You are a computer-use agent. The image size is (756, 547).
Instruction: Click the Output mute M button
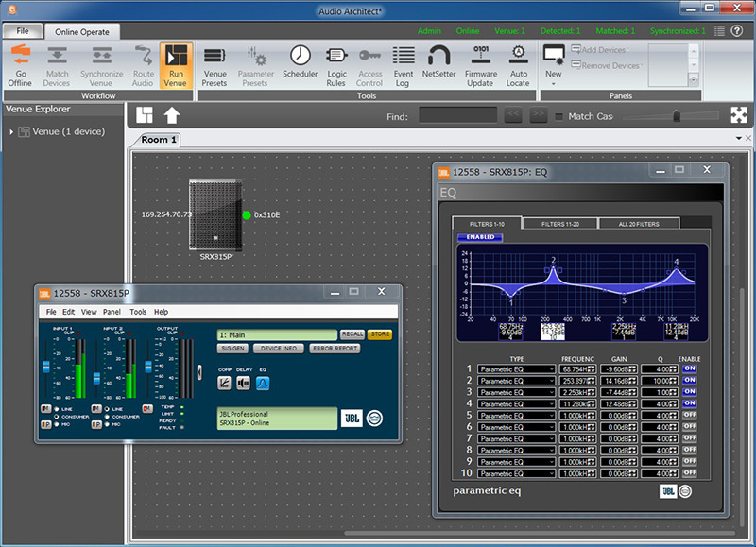(x=147, y=409)
